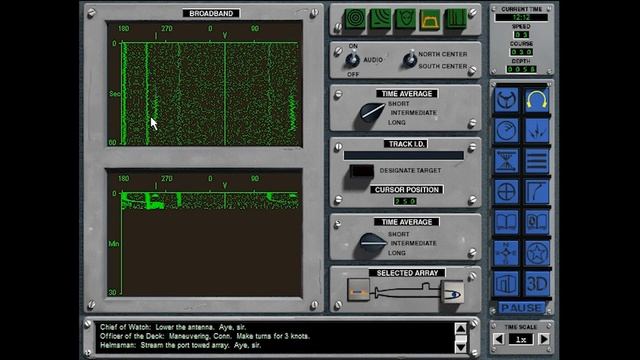
Task: Select the bow sphere array button
Action: [452, 292]
